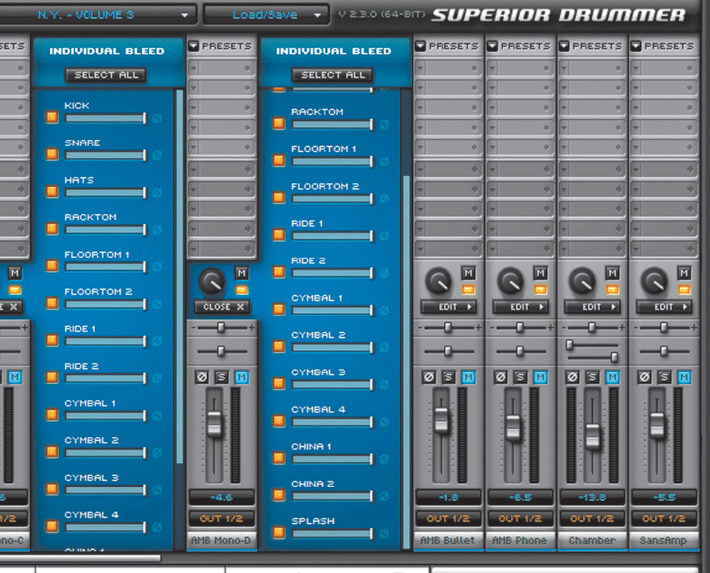The width and height of the screenshot is (710, 573).
Task: Solo the AMB Phone channel
Action: tap(520, 377)
